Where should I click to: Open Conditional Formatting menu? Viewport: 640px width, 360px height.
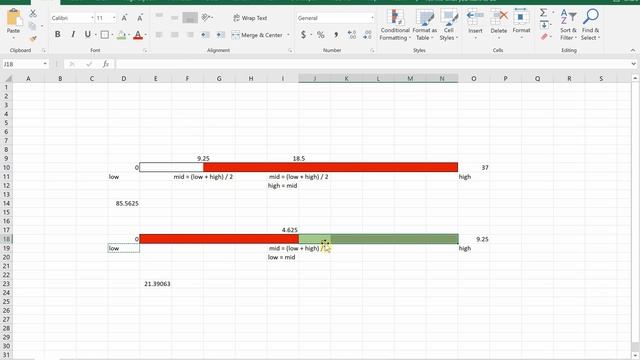pyautogui.click(x=395, y=24)
